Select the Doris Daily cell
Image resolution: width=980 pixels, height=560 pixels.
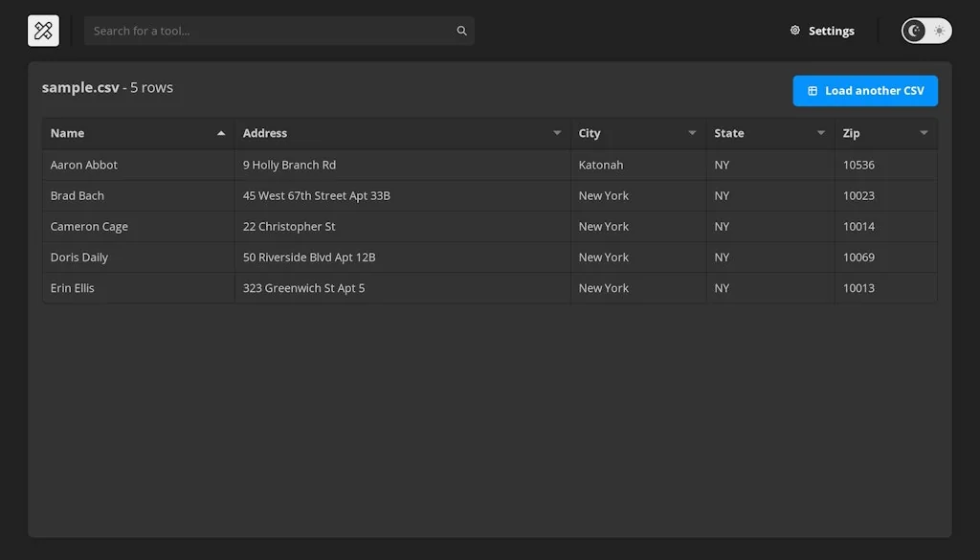138,257
